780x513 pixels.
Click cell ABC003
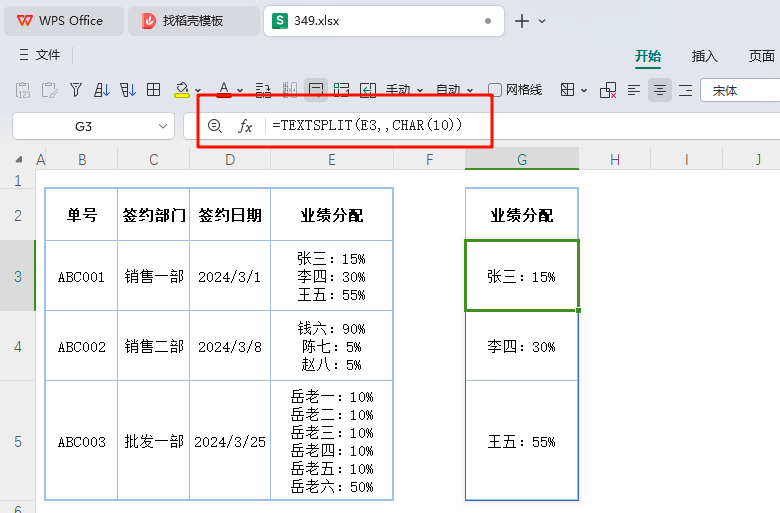point(82,441)
